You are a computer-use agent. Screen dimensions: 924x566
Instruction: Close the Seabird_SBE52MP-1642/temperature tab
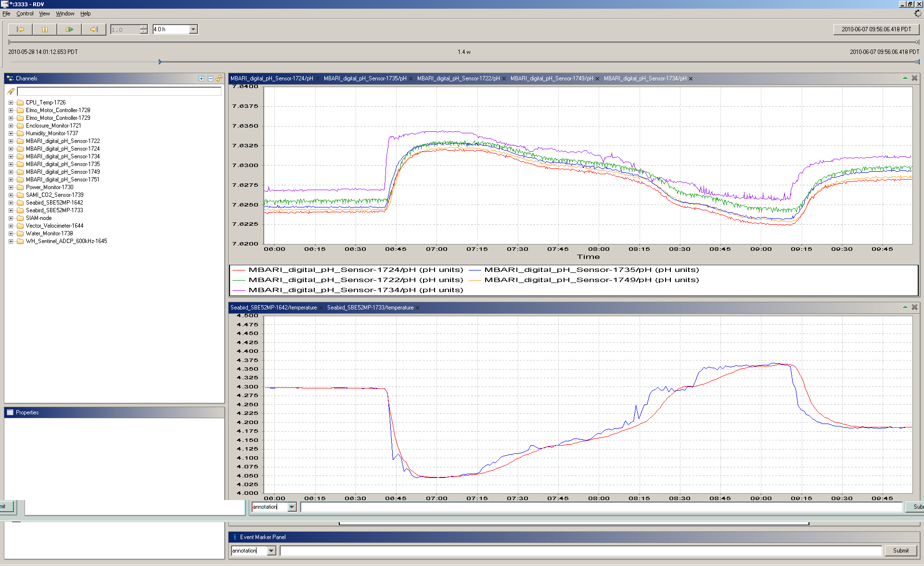pyautogui.click(x=321, y=308)
